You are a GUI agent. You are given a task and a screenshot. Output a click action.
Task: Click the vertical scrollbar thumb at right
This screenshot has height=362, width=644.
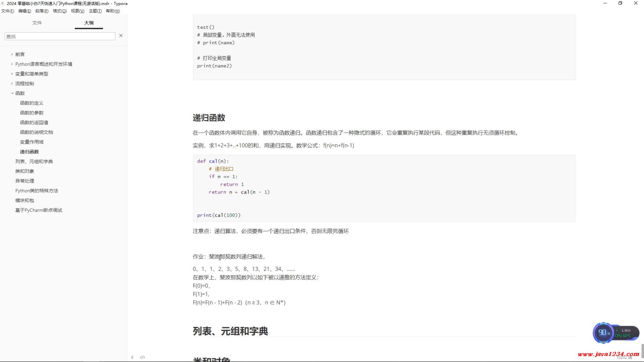pos(643,351)
